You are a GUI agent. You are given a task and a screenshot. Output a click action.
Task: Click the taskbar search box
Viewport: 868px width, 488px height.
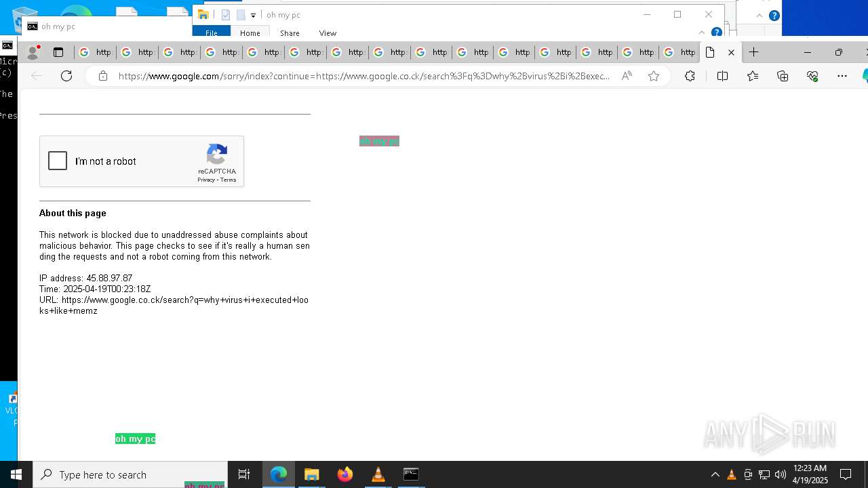[130, 474]
